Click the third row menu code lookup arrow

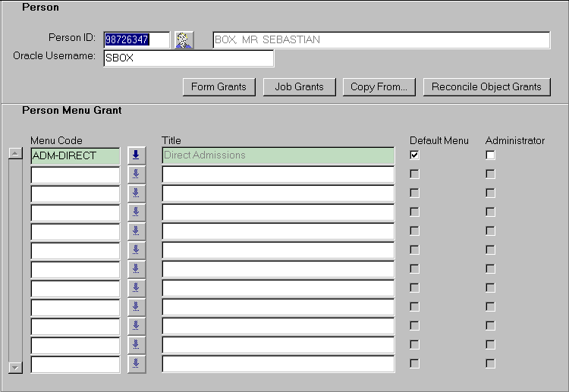pyautogui.click(x=137, y=193)
